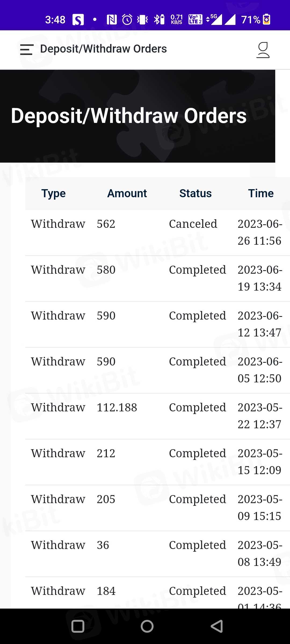Tap the alarm clock status icon
Viewport: 290px width, 644px height.
(x=127, y=19)
